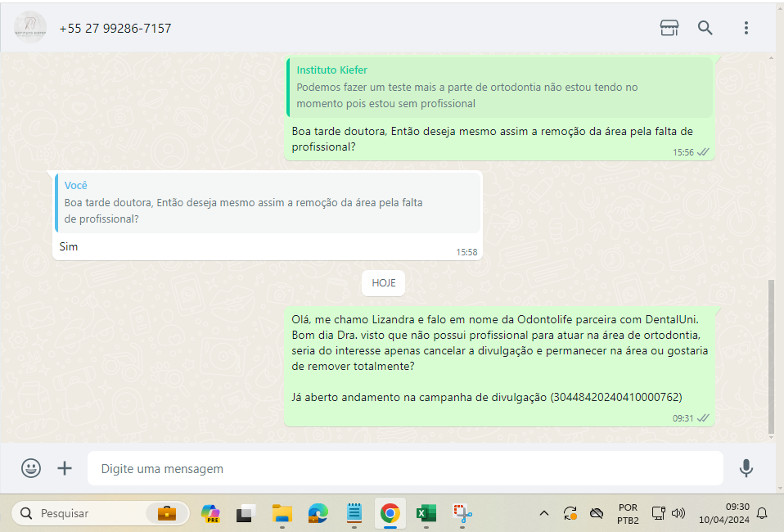Click the chat vertical scrollbar thumb
Image resolution: width=784 pixels, height=532 pixels.
(771, 358)
